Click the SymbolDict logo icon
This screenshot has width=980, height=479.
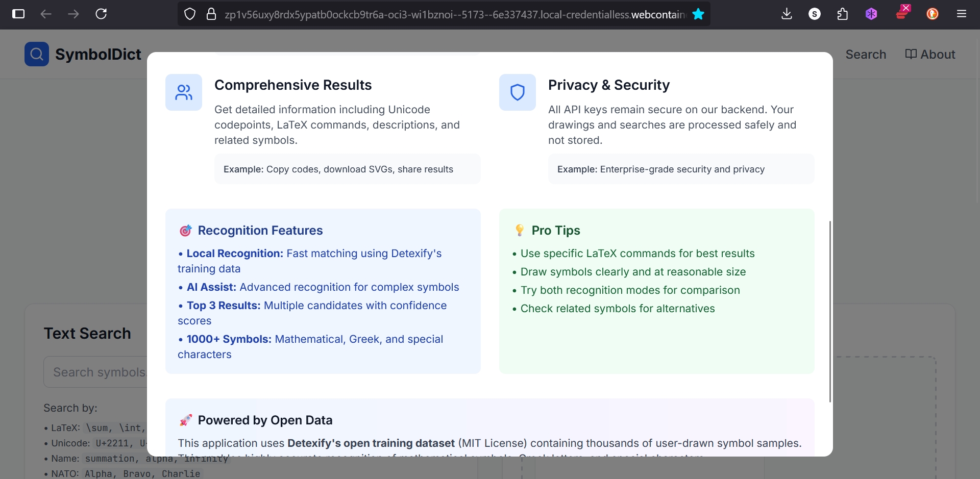pos(37,54)
